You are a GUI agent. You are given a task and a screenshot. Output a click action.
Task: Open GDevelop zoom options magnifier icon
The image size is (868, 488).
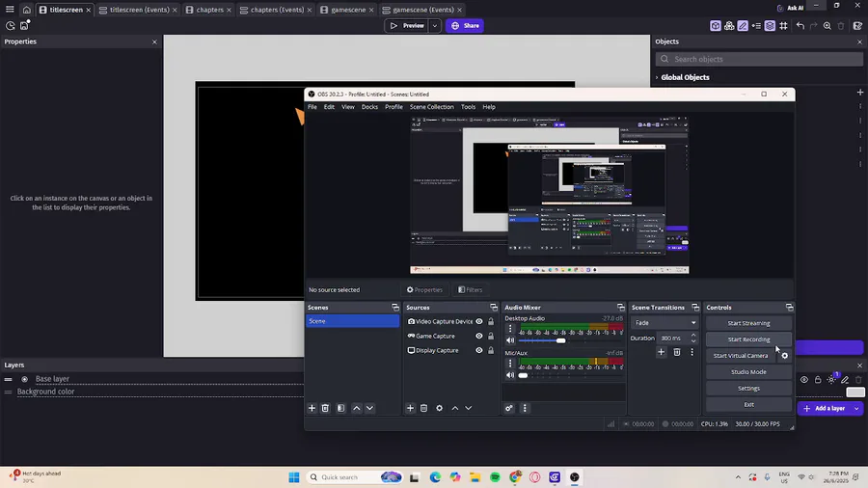(827, 25)
